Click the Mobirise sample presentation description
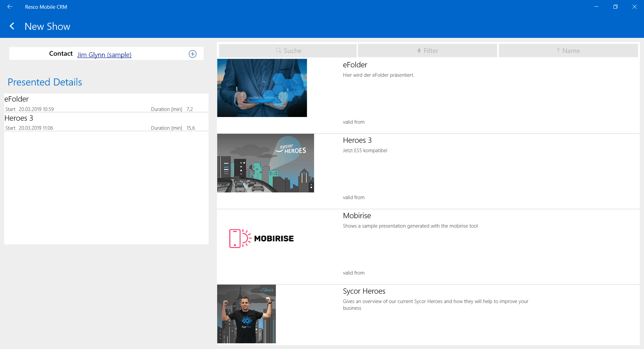The image size is (644, 349). click(410, 226)
